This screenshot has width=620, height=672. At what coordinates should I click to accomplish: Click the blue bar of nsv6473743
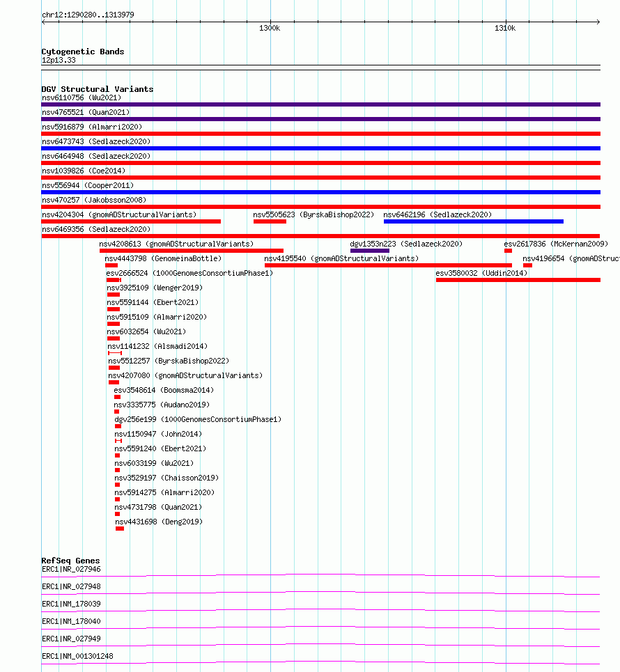point(320,148)
